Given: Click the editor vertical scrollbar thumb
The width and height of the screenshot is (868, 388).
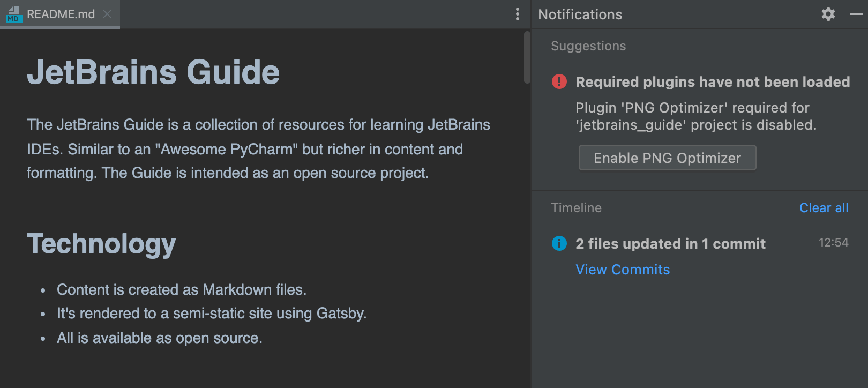Looking at the screenshot, I should pos(527,57).
